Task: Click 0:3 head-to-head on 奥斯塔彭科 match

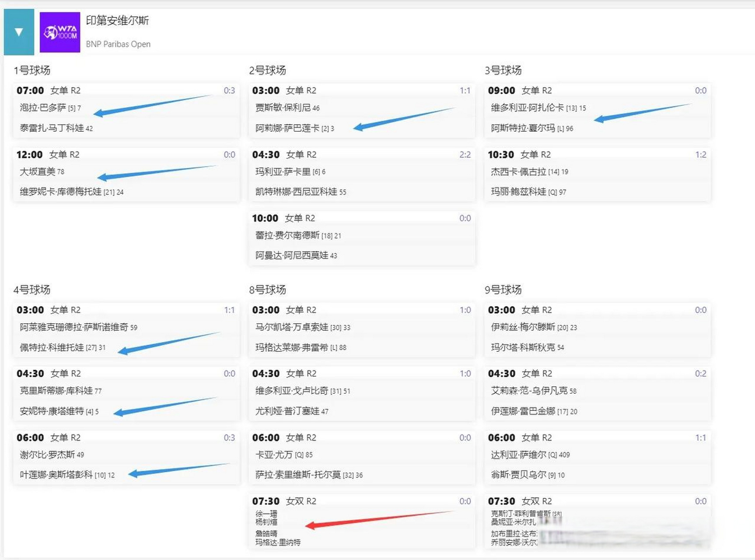Action: point(229,437)
